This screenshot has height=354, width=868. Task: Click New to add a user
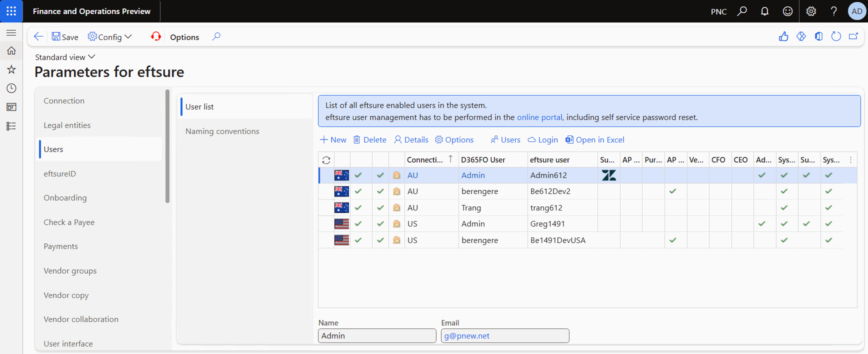pos(333,139)
